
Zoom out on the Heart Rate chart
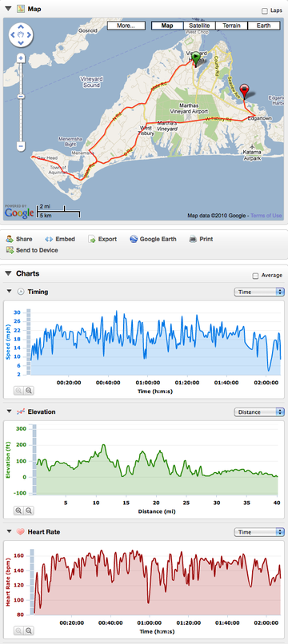[28, 630]
